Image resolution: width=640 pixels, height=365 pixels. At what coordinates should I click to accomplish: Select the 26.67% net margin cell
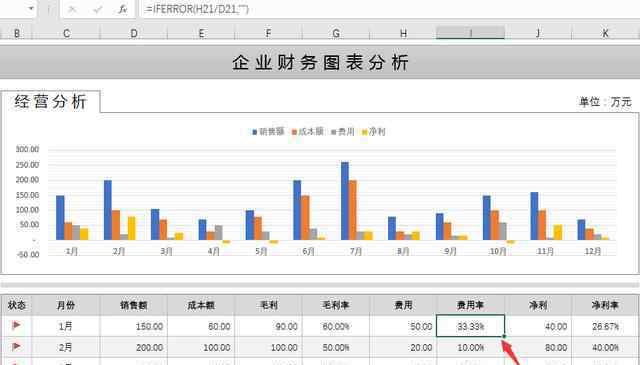(605, 326)
